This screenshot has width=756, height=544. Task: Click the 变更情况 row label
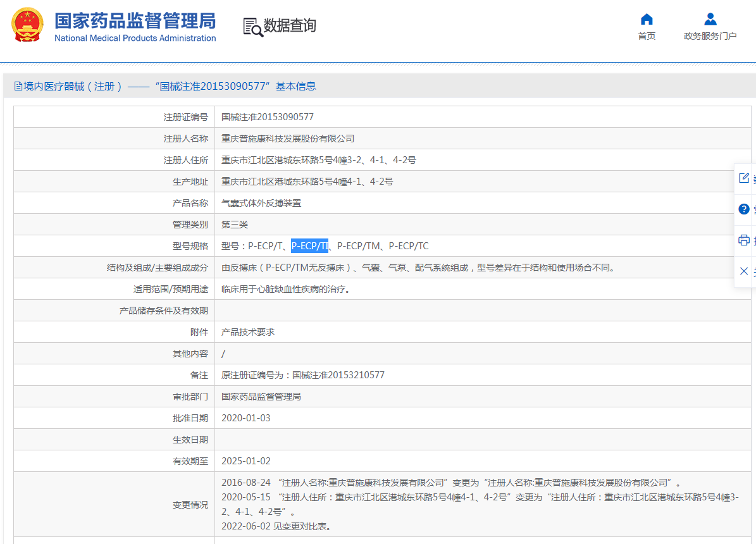click(x=190, y=505)
